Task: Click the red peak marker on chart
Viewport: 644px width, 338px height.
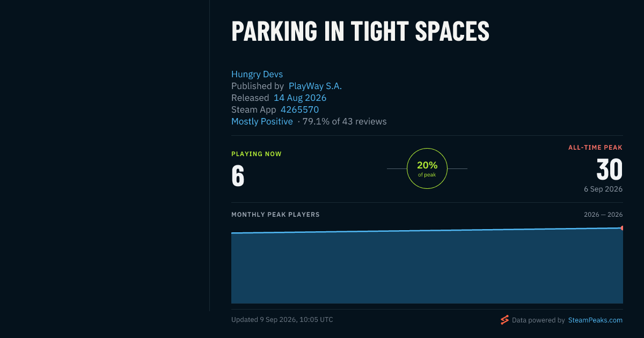Action: pos(621,228)
